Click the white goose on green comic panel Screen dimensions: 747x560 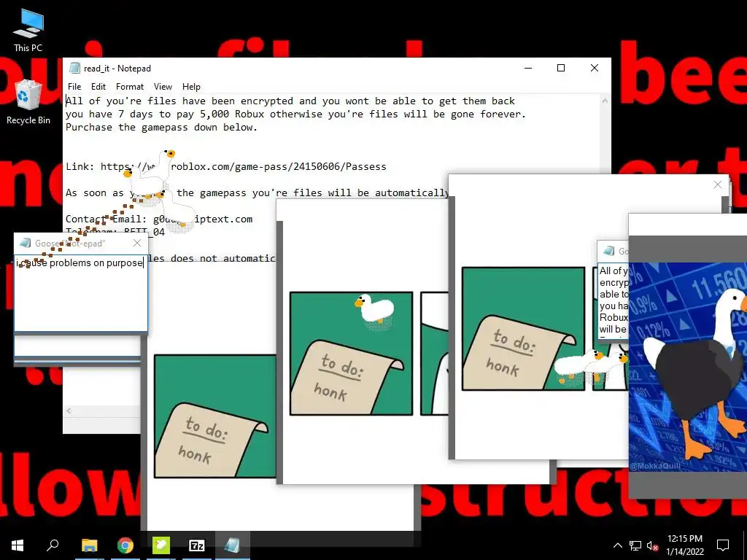[x=374, y=311]
